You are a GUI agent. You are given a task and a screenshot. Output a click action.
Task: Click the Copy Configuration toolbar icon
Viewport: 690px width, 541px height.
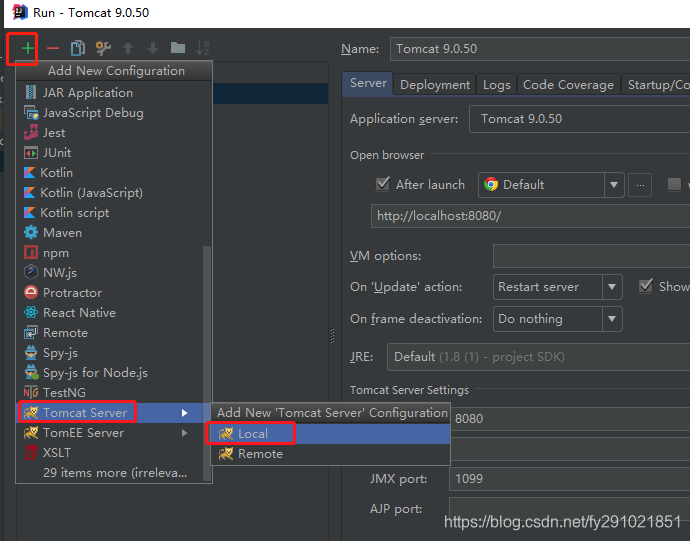[78, 48]
